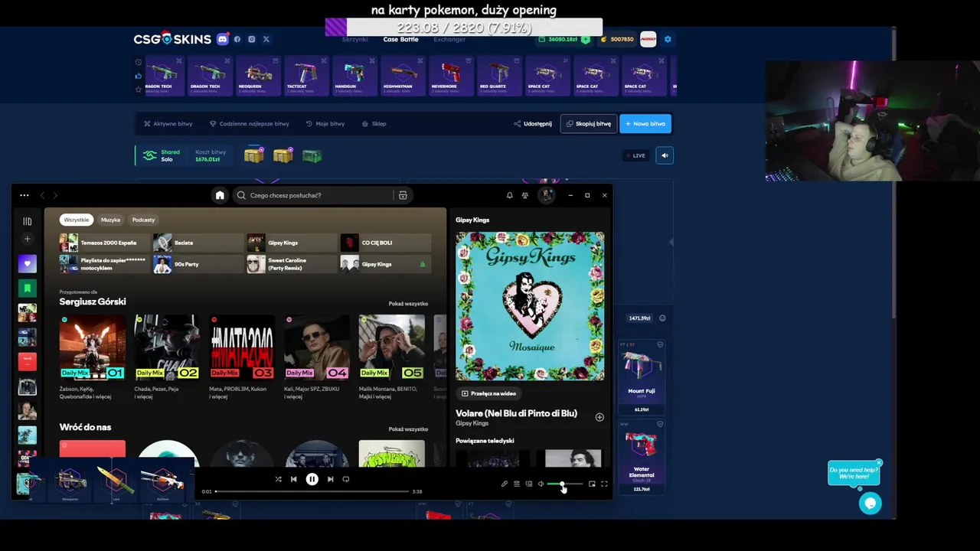The image size is (980, 551).
Task: Open Daily Mix 05 cover
Action: [391, 347]
